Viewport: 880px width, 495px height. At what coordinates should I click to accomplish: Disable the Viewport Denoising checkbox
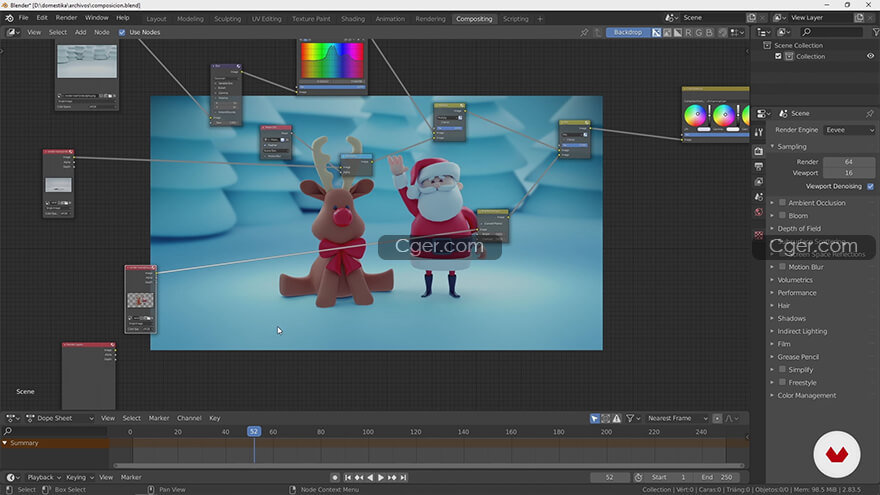[870, 186]
